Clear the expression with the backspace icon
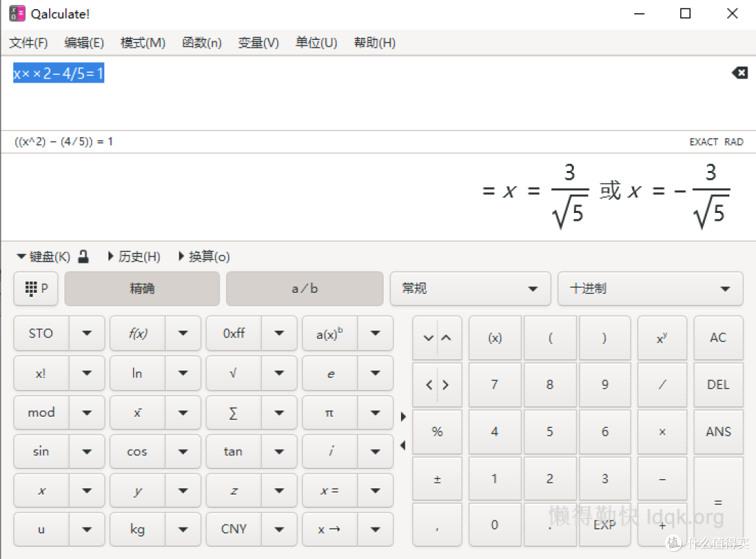Viewport: 756px width, 559px height. click(x=740, y=73)
